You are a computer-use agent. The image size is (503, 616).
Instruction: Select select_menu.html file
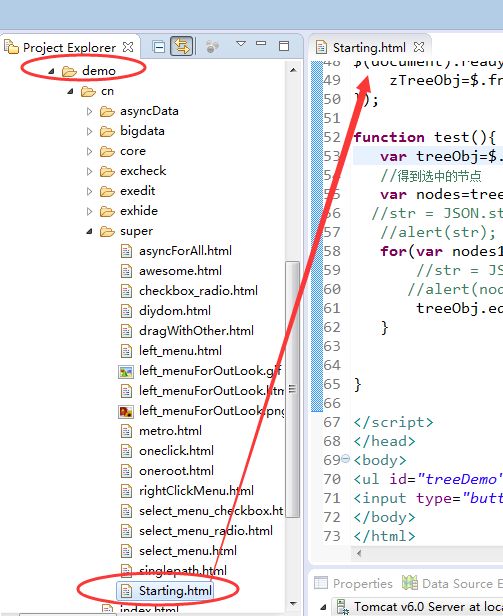pos(188,551)
